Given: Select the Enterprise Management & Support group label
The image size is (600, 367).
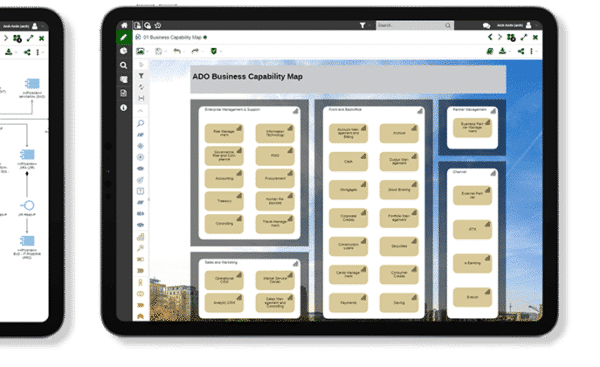Looking at the screenshot, I should (232, 110).
